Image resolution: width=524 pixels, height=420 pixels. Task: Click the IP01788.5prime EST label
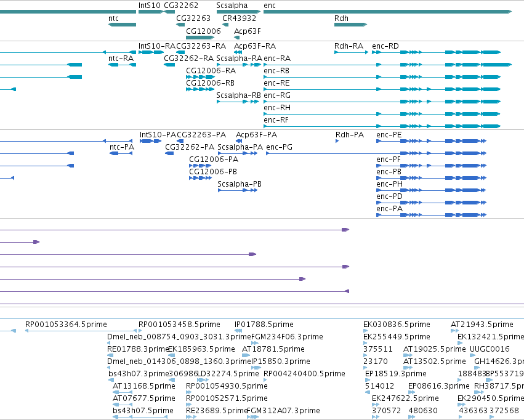point(264,325)
